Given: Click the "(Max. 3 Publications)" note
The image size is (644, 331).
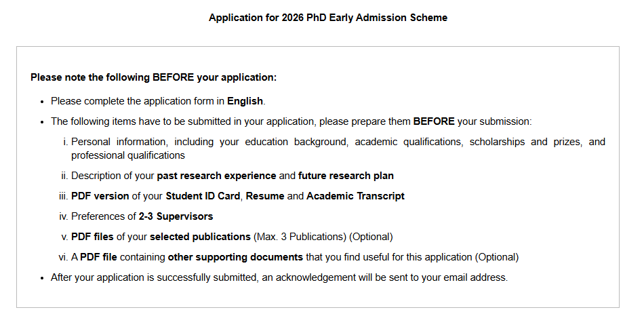Looking at the screenshot, I should [x=300, y=237].
